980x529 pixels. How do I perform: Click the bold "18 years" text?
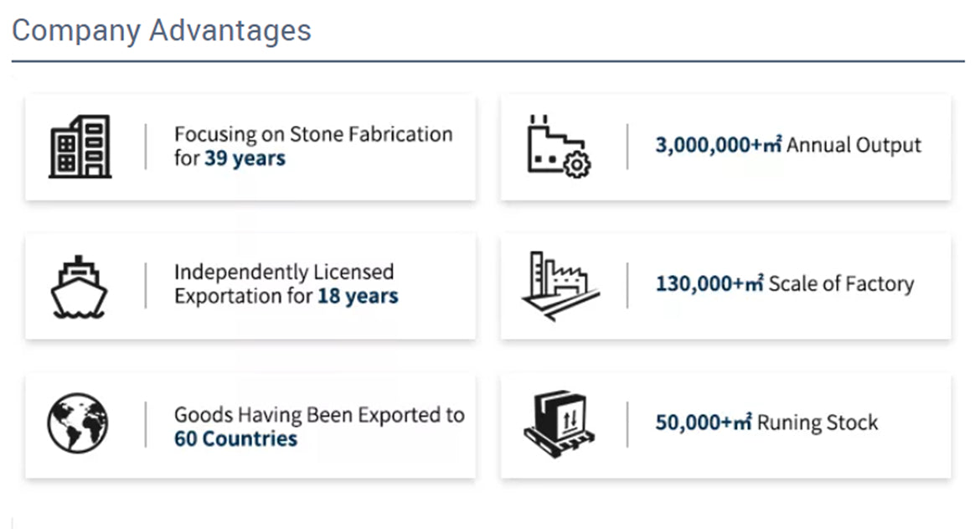tap(358, 296)
